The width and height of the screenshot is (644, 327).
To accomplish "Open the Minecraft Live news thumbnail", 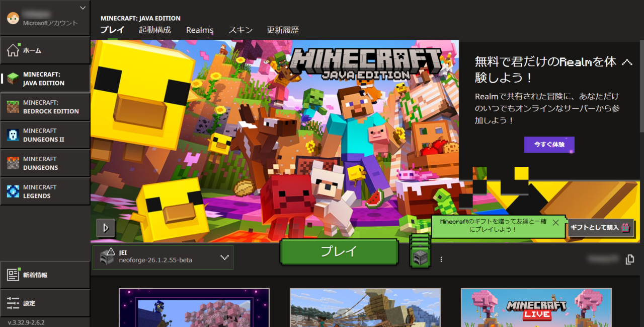I will click(536, 307).
